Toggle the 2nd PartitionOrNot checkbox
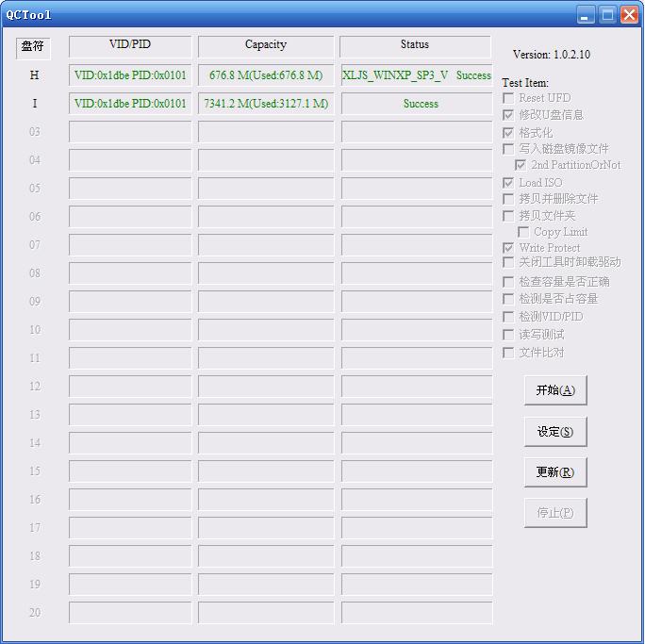 [x=521, y=165]
